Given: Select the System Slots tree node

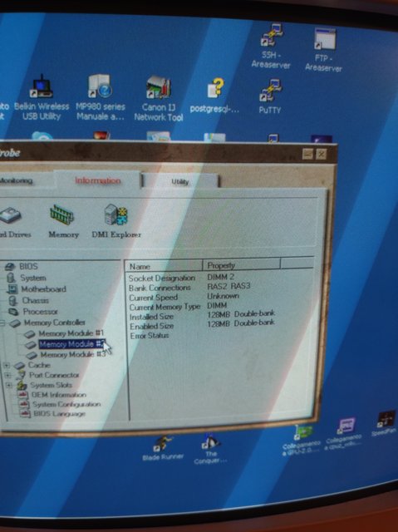Looking at the screenshot, I should click(x=52, y=385).
